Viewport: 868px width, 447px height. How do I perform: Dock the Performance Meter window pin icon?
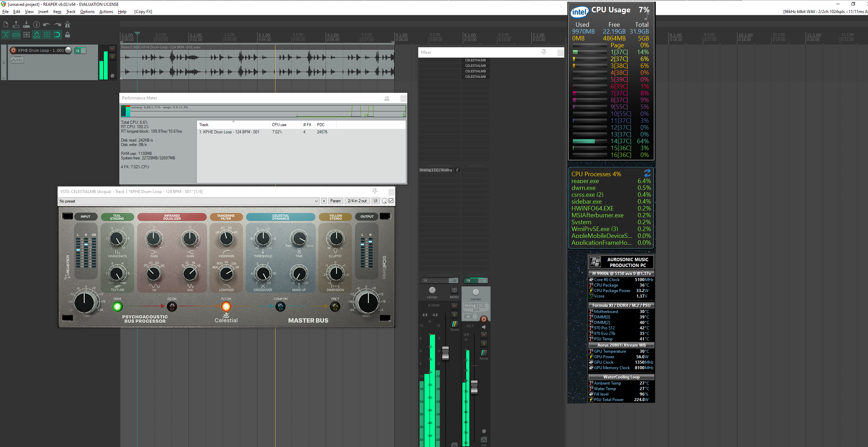[387, 98]
